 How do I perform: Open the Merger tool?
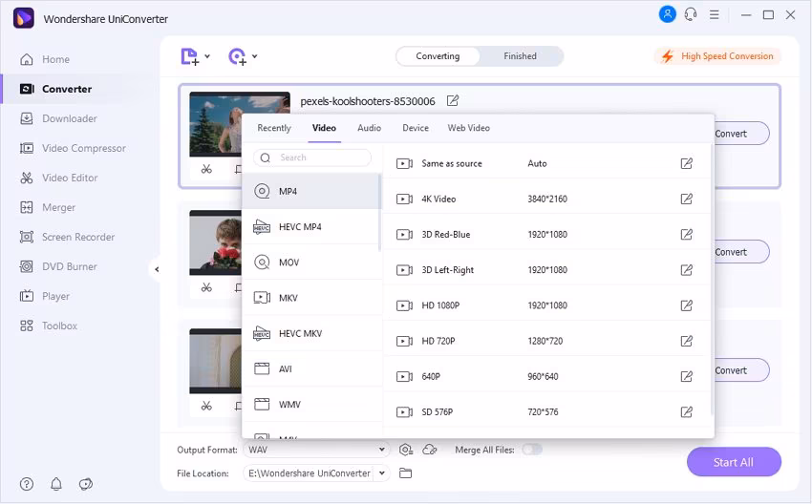(x=47, y=207)
